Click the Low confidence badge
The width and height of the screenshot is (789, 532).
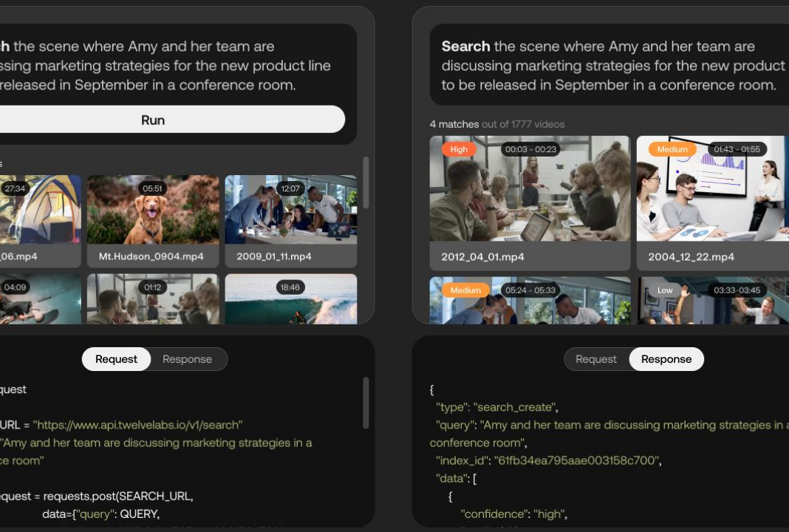coord(664,290)
